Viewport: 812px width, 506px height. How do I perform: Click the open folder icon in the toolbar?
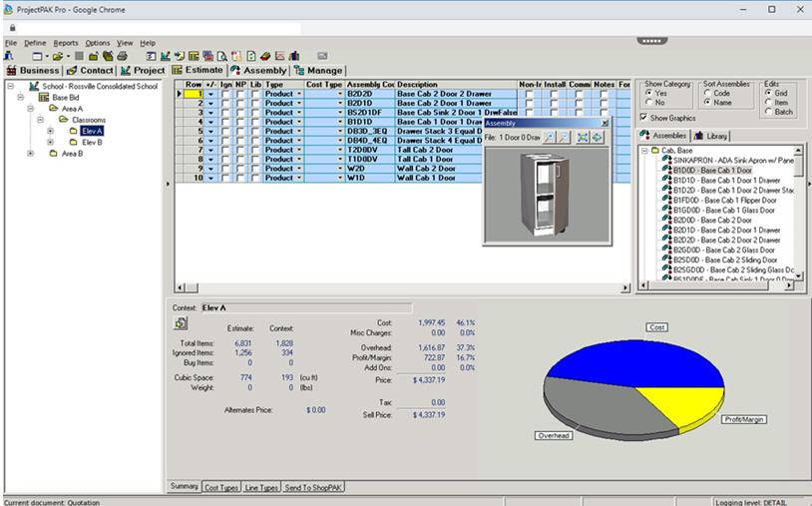(x=57, y=56)
